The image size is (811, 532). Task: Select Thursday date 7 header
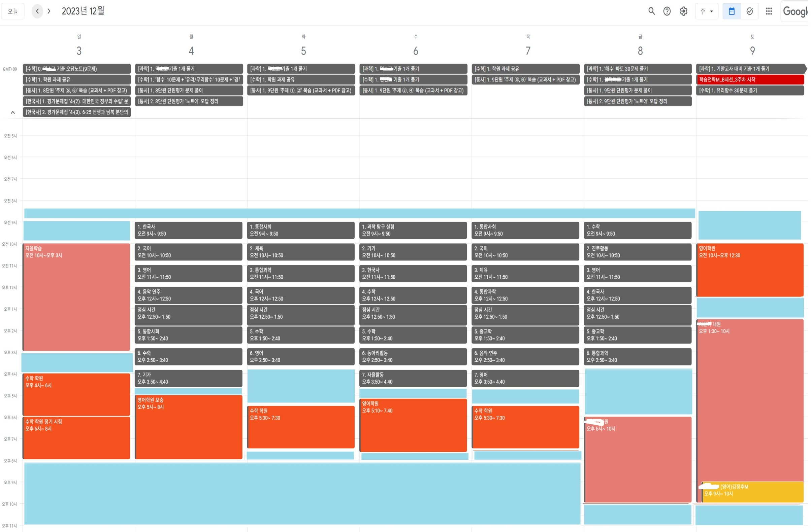[529, 51]
